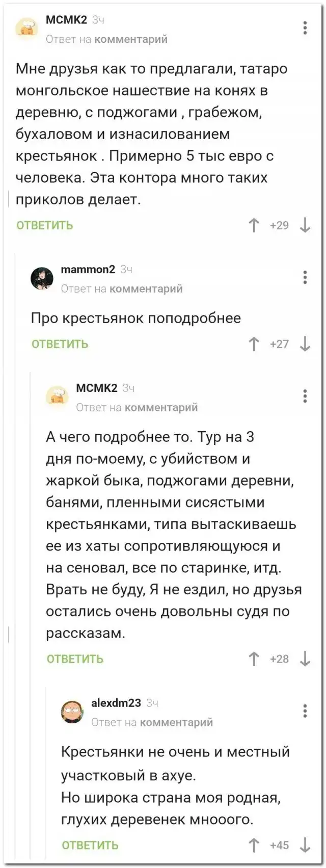
Task: Open three-dot menu on alexdm23's comment
Action: coord(305,711)
